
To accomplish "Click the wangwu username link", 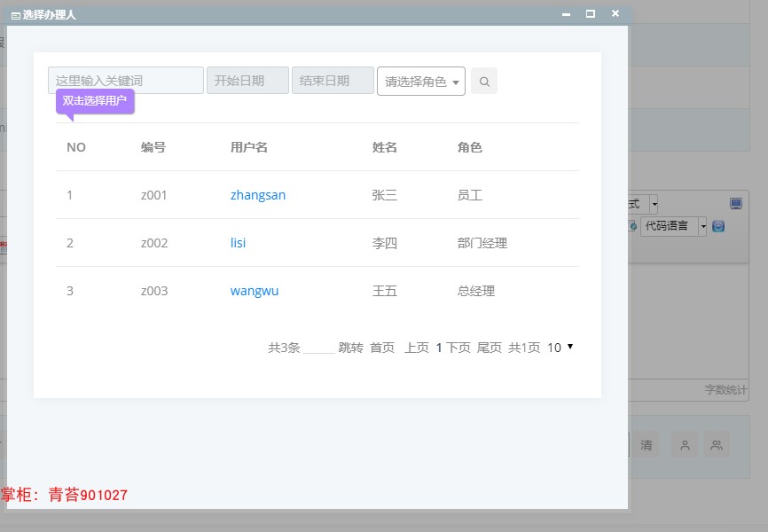I will (255, 290).
